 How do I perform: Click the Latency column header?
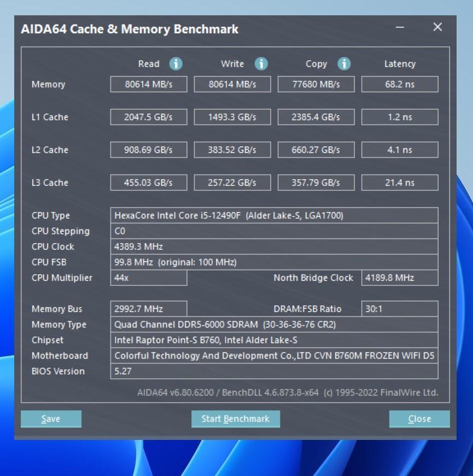[x=400, y=64]
